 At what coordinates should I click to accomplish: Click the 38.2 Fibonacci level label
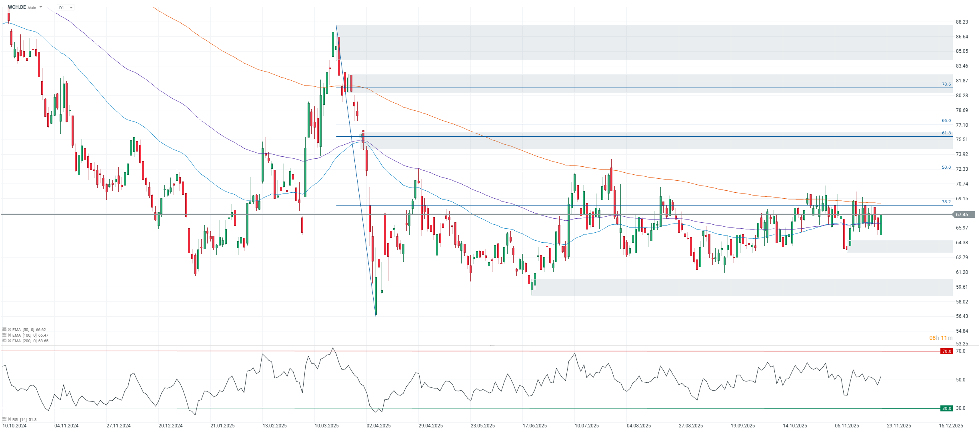click(x=946, y=202)
